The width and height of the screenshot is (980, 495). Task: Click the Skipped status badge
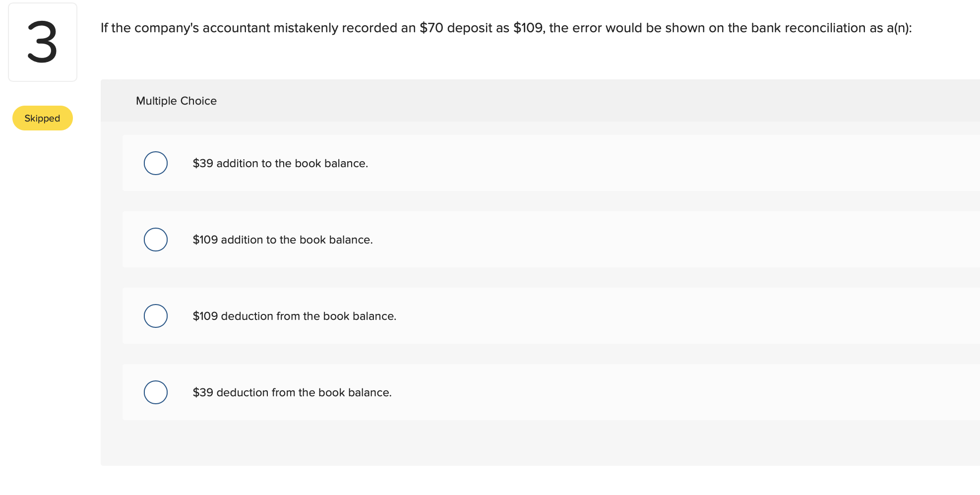pos(42,118)
